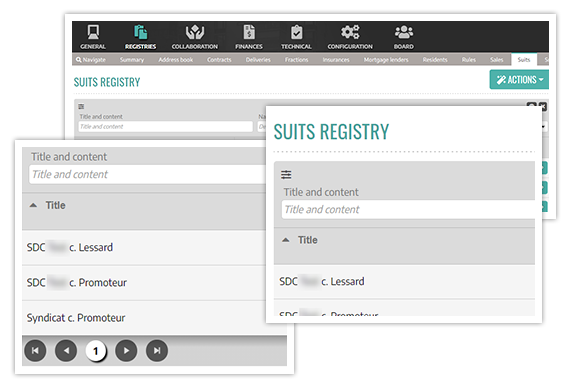570x390 pixels.
Task: Select the Suits tab
Action: 524,60
